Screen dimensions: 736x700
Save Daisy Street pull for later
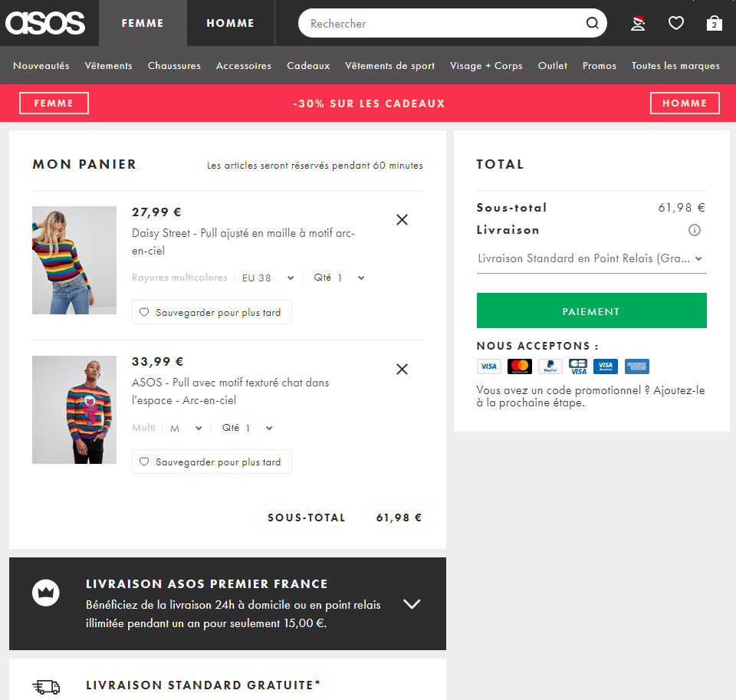(x=212, y=313)
